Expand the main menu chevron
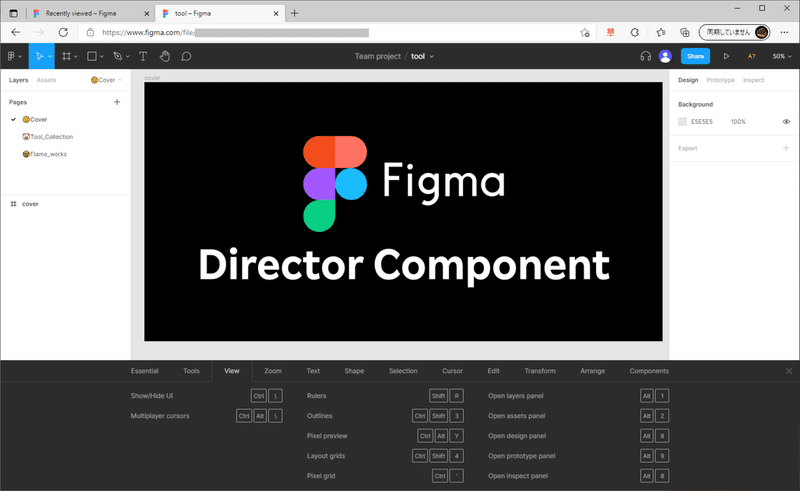 (x=20, y=57)
